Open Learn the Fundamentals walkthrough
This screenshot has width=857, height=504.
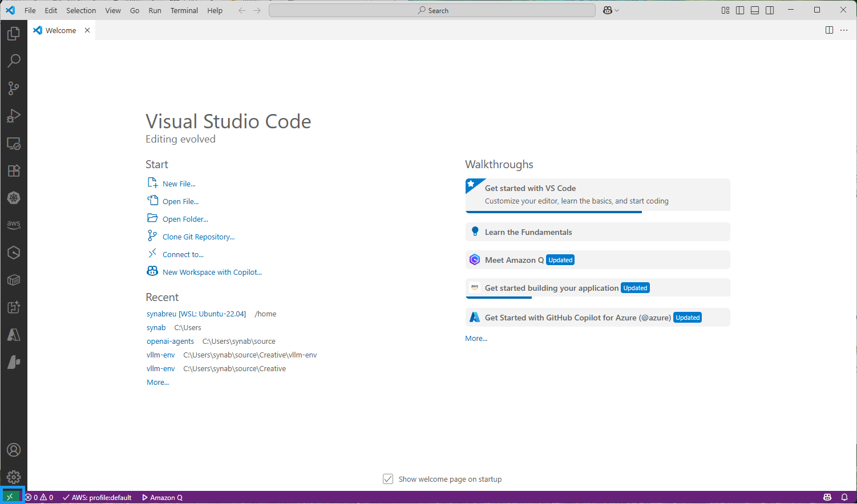pyautogui.click(x=597, y=232)
